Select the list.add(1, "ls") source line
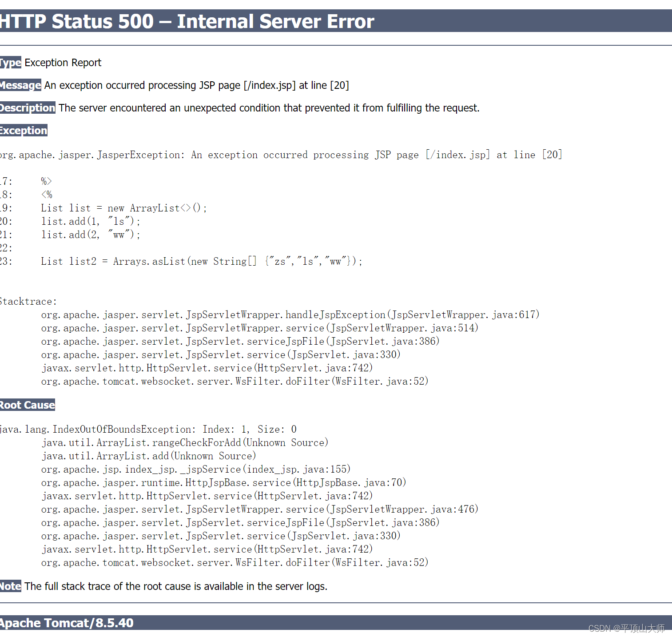 coord(89,221)
